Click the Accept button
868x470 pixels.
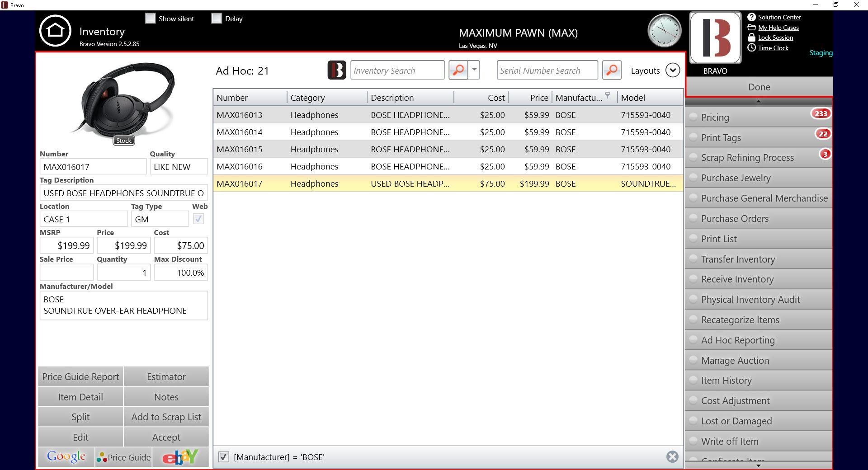pos(166,437)
